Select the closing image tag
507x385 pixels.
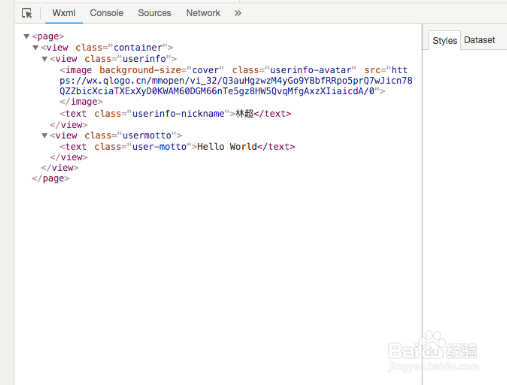pyautogui.click(x=81, y=102)
